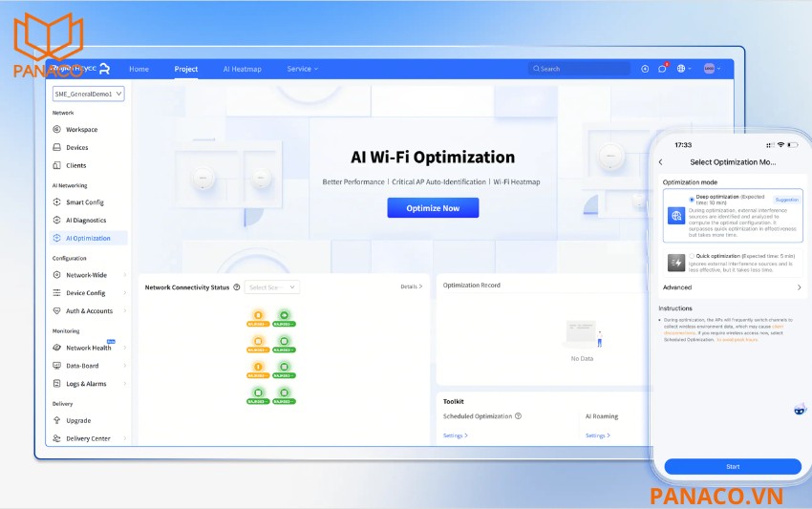812x509 pixels.
Task: Click help icon next to Scheduled Optimization
Action: tap(519, 415)
